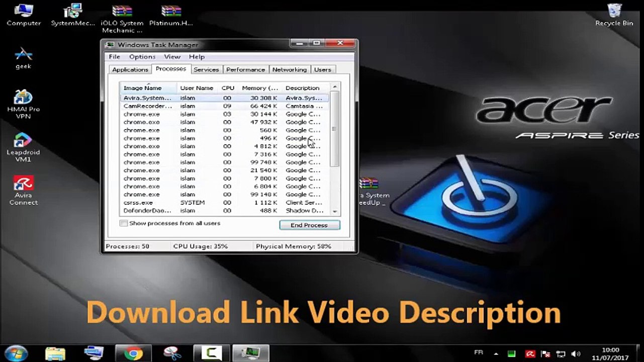Viewport: 644px width, 362px height.
Task: Select the chrome.exe row using 7 316 K
Action: (225, 154)
